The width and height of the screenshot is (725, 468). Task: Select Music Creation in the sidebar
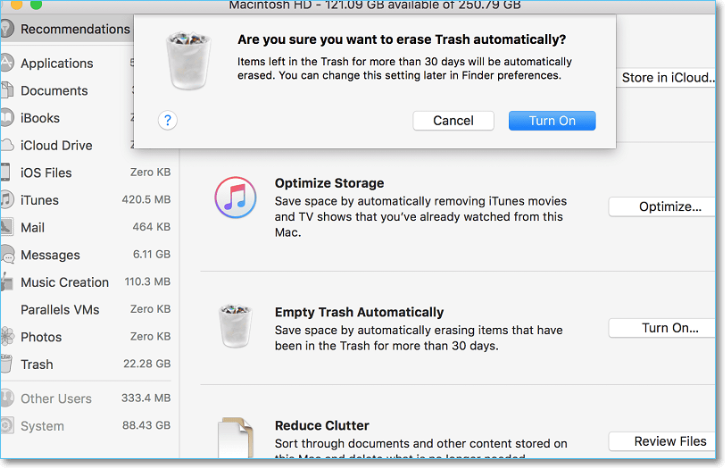pyautogui.click(x=65, y=282)
